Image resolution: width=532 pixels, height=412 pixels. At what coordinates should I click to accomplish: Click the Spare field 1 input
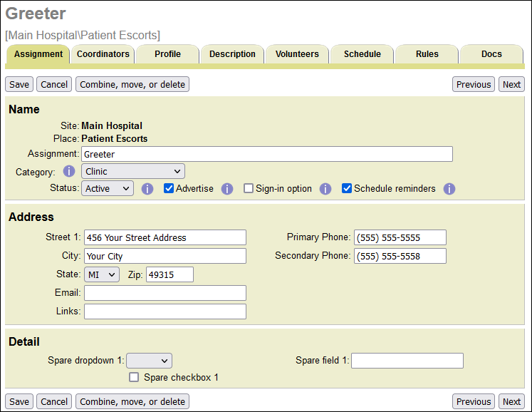(x=407, y=361)
